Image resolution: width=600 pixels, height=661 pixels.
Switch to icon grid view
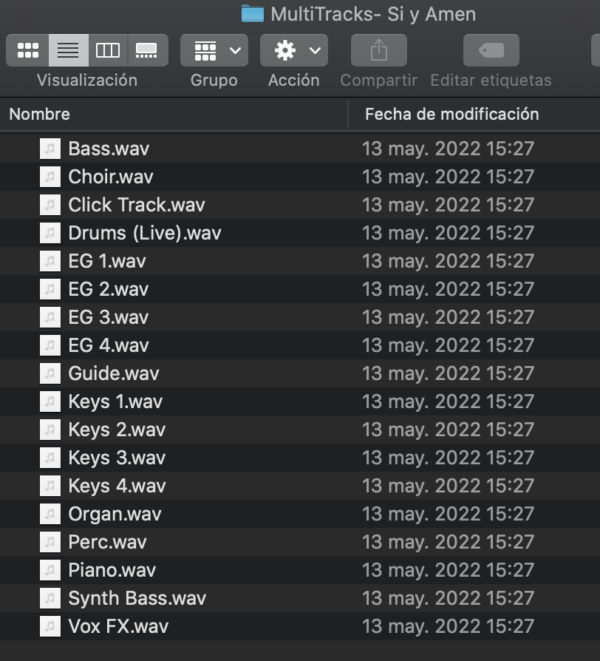click(x=28, y=51)
